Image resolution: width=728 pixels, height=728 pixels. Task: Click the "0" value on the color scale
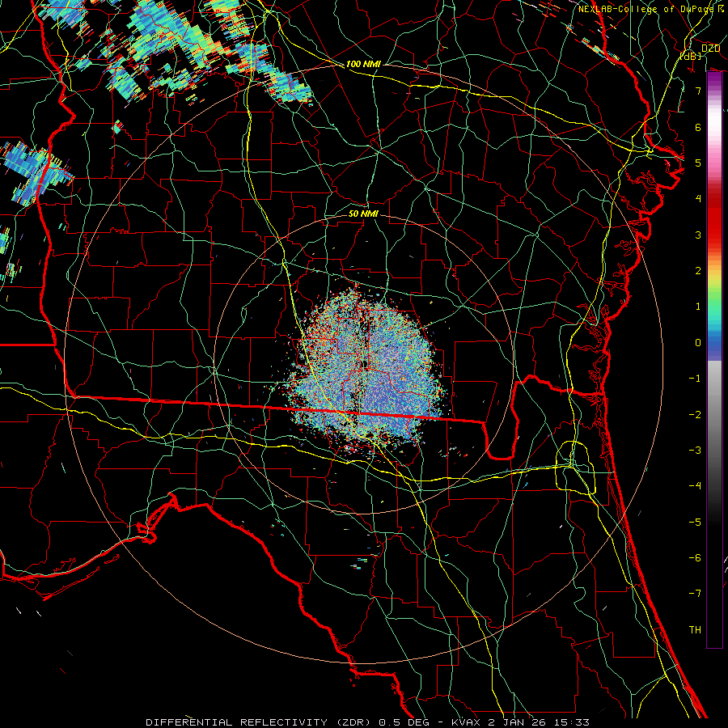tap(698, 343)
